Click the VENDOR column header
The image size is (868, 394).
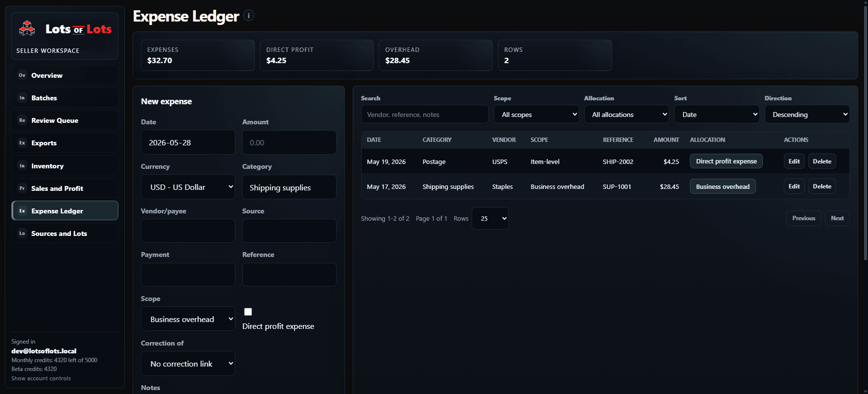504,140
